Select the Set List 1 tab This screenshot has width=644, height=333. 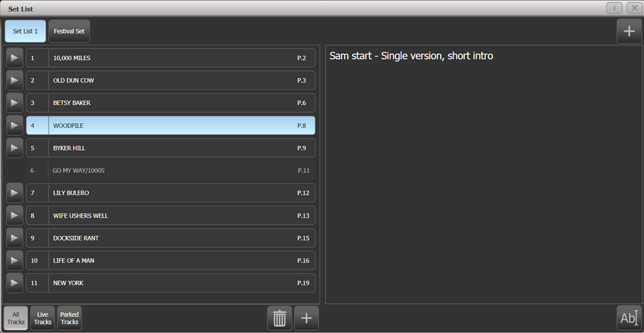pos(25,31)
